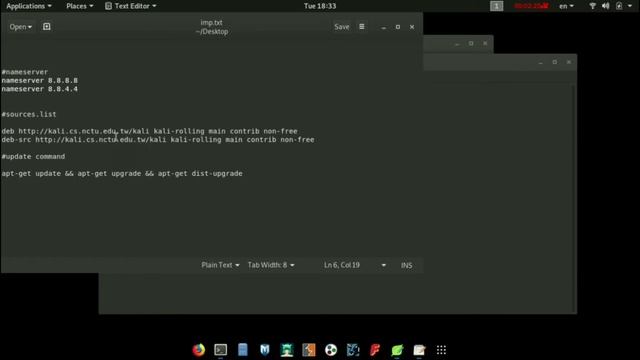The width and height of the screenshot is (640, 360).
Task: Click the workspace indicator in top bar
Action: tap(496, 6)
